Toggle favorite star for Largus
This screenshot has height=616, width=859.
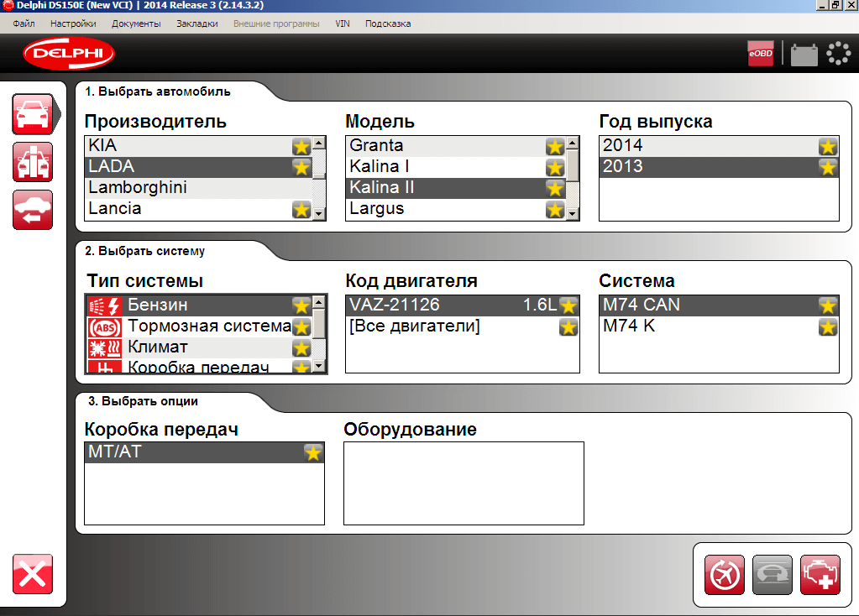[555, 209]
